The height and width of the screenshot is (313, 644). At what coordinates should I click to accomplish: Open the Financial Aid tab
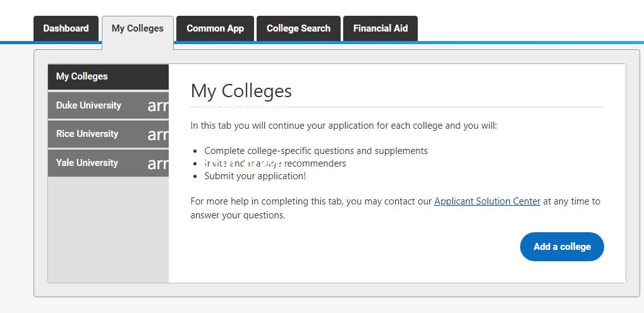[x=380, y=28]
